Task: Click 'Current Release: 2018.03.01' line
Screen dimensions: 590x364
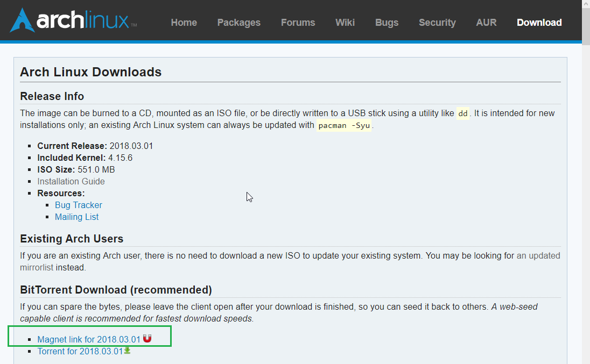Action: (x=95, y=146)
